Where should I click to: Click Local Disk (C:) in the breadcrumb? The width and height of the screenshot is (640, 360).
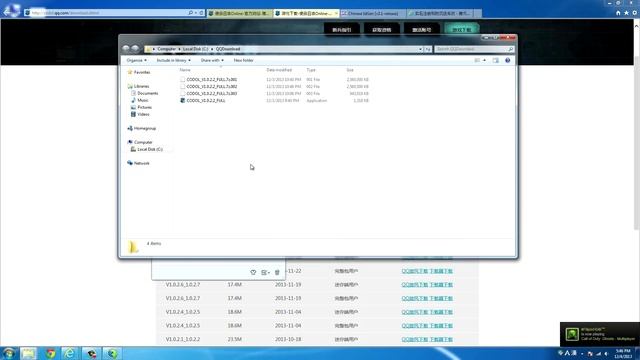pyautogui.click(x=195, y=49)
